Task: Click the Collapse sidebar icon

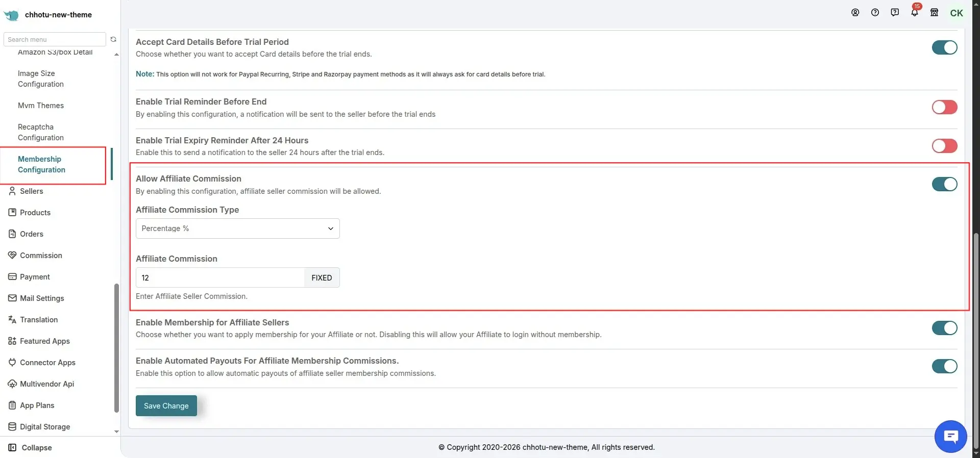Action: [12, 448]
